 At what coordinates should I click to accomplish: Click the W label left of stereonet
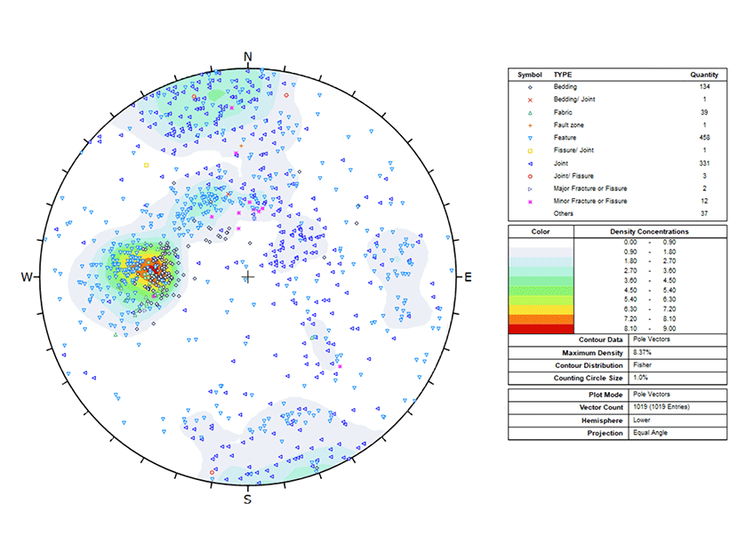pos(27,278)
